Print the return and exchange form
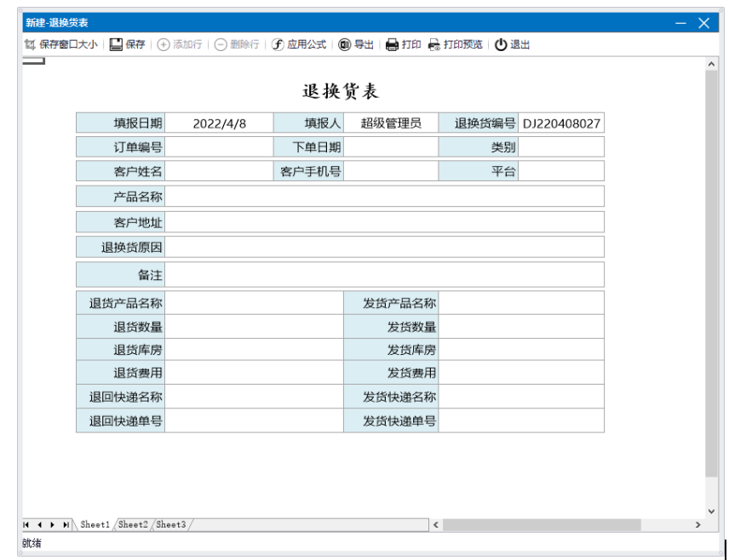The image size is (729, 560). [392, 44]
